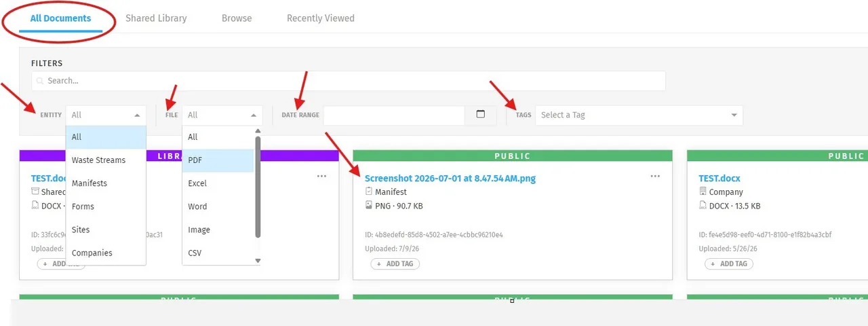Viewport: 868px width, 326px height.
Task: Open the options menu on the TEST.docx library card
Action: click(x=321, y=177)
